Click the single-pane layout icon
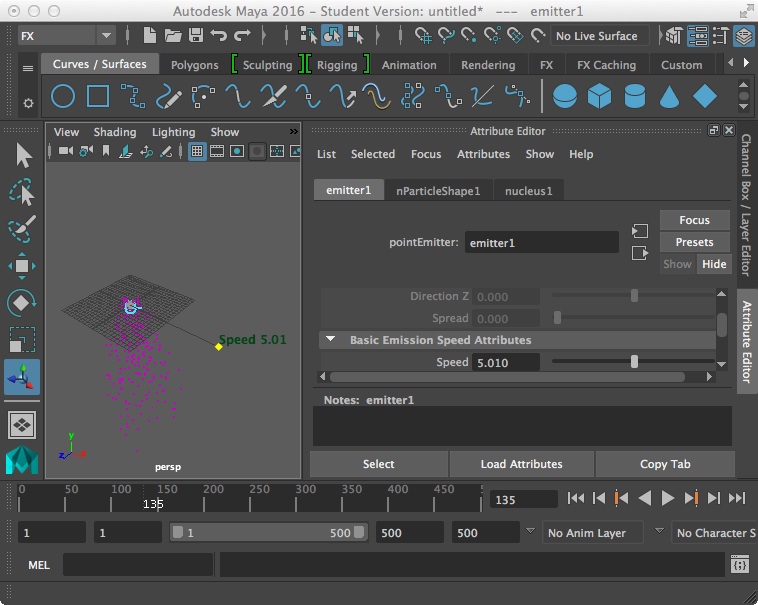This screenshot has height=605, width=758. (22, 425)
